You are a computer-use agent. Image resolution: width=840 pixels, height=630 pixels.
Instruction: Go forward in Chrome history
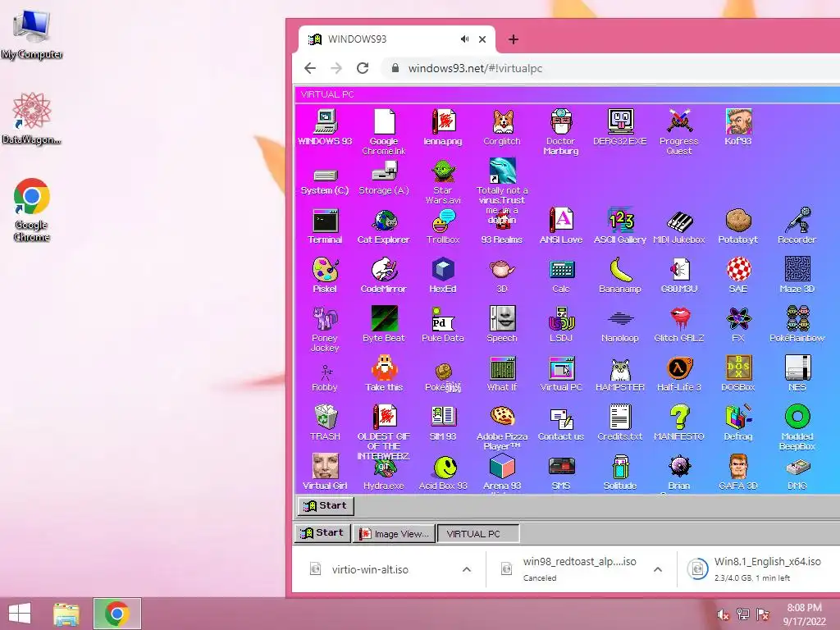coord(336,68)
